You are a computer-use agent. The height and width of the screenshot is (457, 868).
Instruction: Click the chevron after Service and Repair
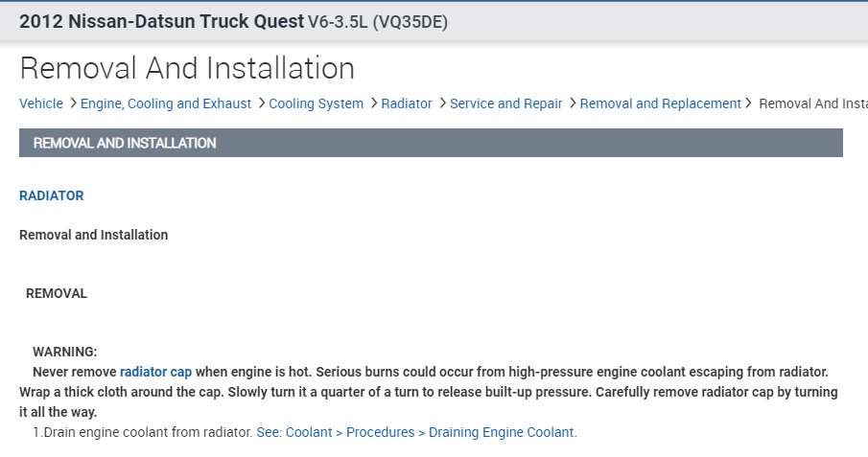[x=572, y=103]
